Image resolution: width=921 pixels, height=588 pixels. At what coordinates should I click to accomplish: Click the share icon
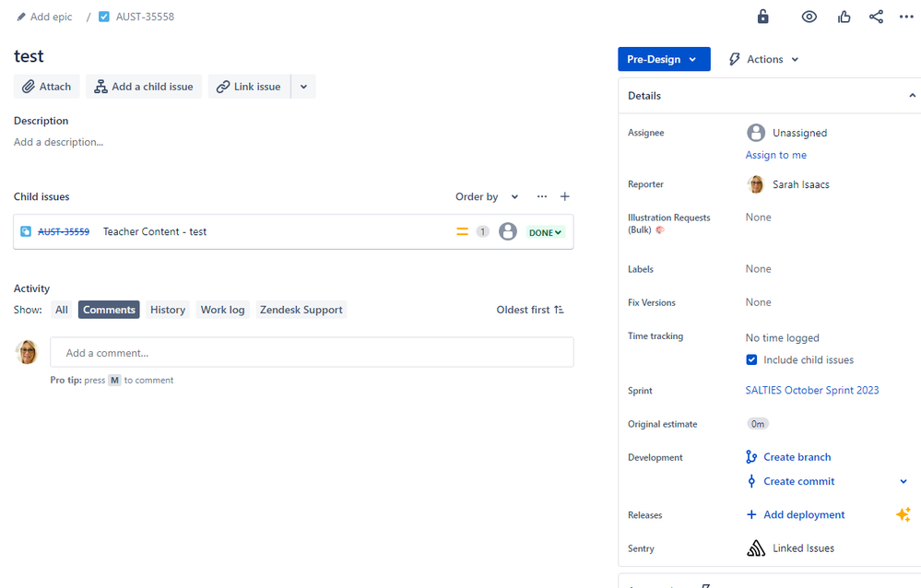point(876,17)
